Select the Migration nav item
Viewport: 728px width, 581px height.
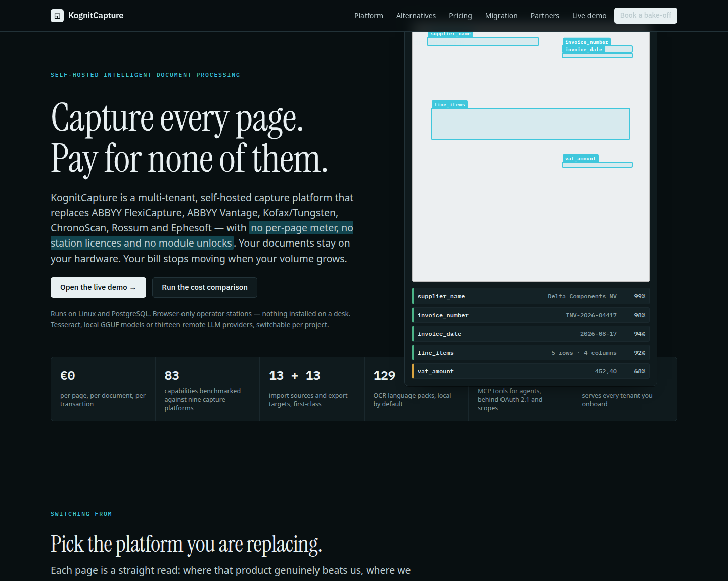(x=502, y=16)
